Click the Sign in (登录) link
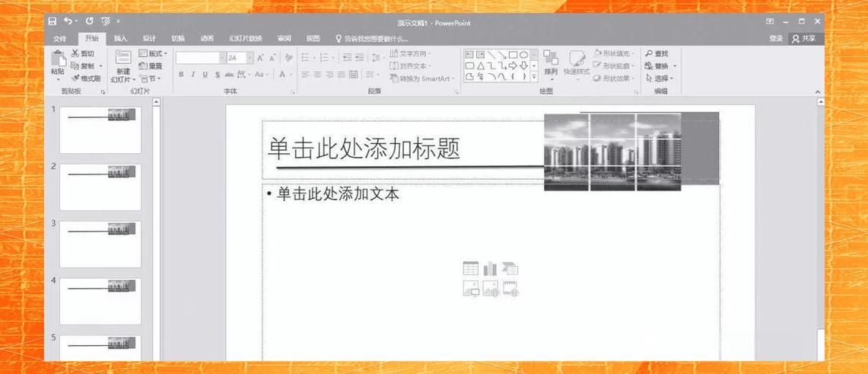Image resolution: width=868 pixels, height=374 pixels. (775, 39)
